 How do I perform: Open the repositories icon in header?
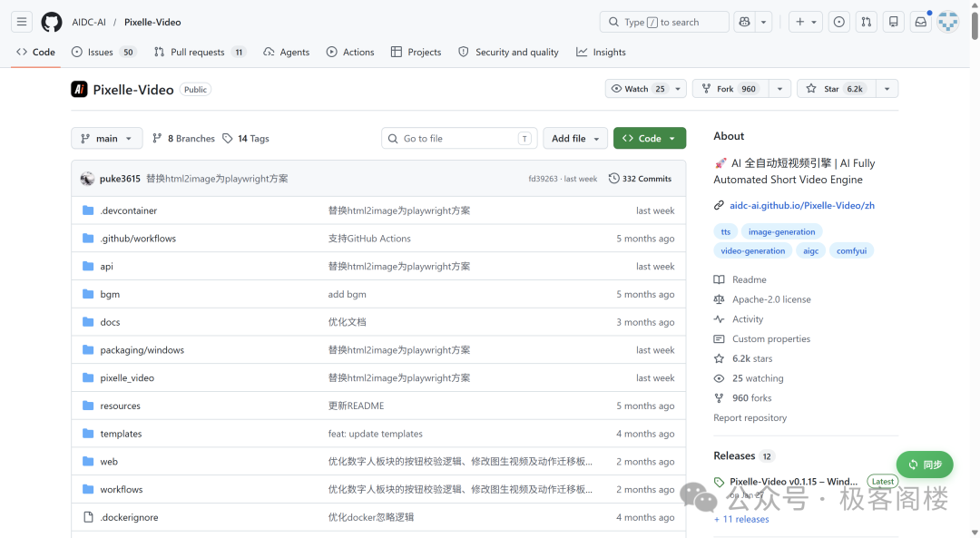894,22
